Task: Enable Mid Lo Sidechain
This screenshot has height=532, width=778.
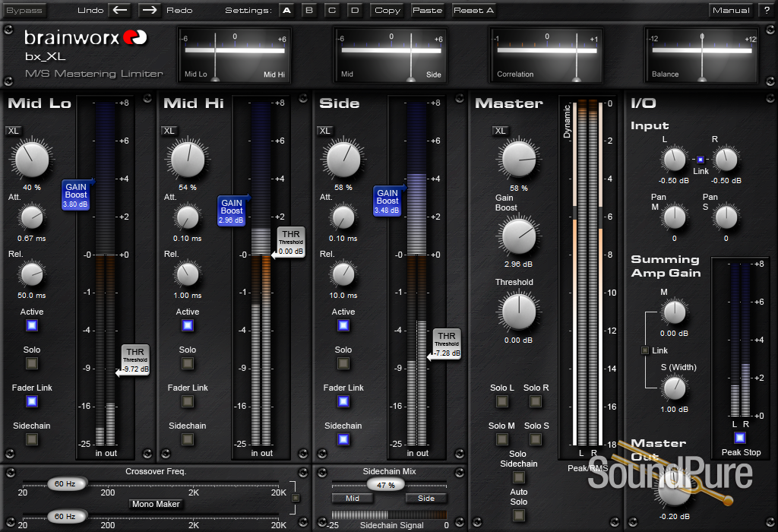Action: (32, 439)
